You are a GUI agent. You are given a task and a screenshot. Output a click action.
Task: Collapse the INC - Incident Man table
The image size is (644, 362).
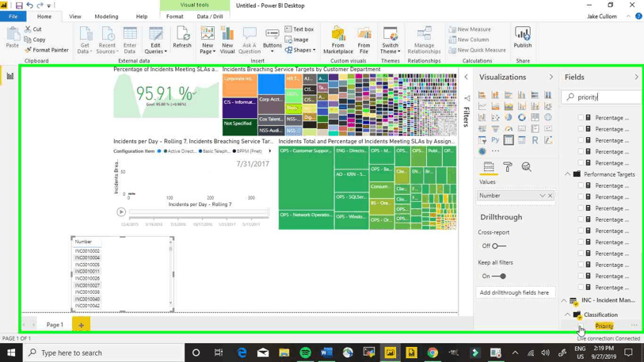coord(564,300)
